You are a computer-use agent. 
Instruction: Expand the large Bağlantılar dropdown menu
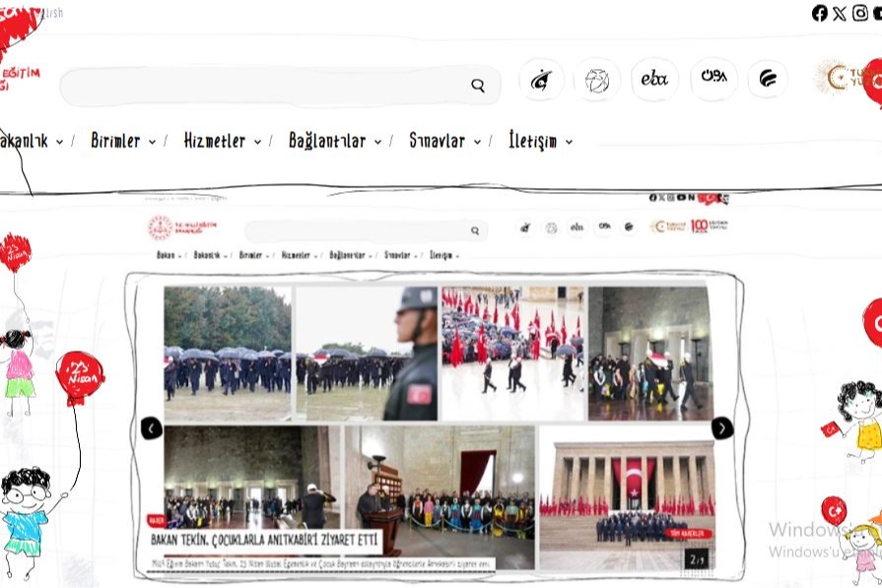pyautogui.click(x=334, y=141)
